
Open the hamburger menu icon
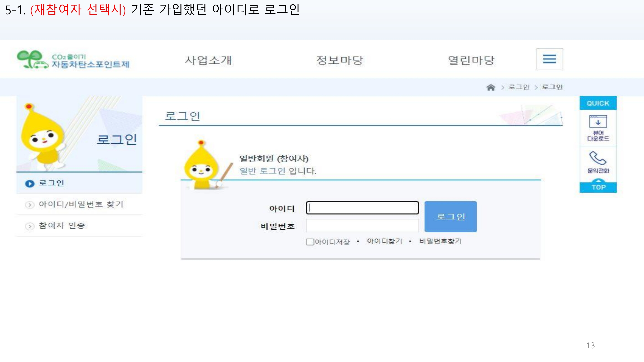pos(549,59)
